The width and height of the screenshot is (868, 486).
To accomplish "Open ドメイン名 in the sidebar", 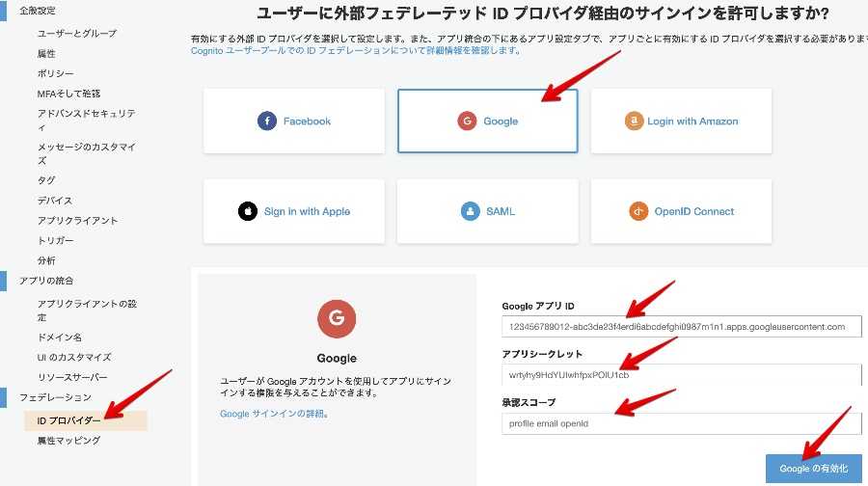I will click(59, 337).
